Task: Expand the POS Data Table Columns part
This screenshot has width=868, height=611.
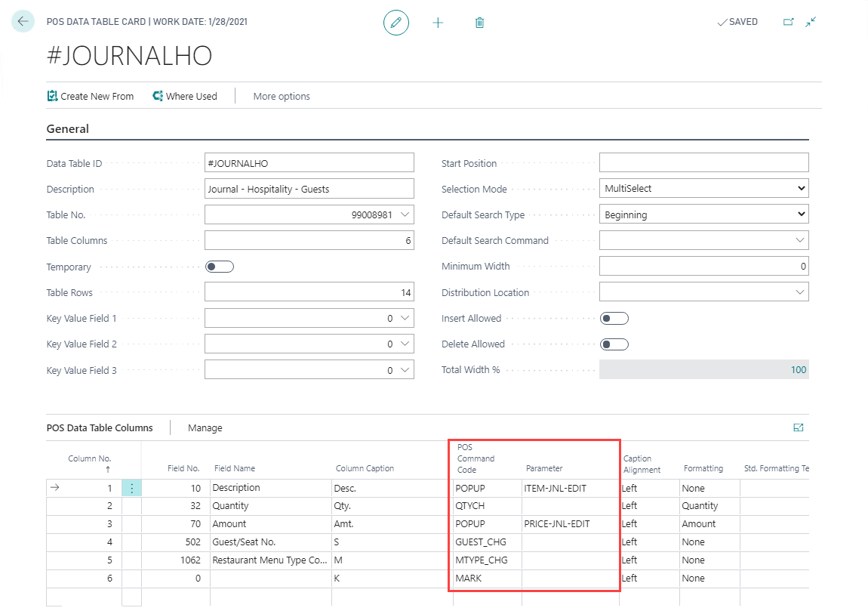Action: (798, 427)
